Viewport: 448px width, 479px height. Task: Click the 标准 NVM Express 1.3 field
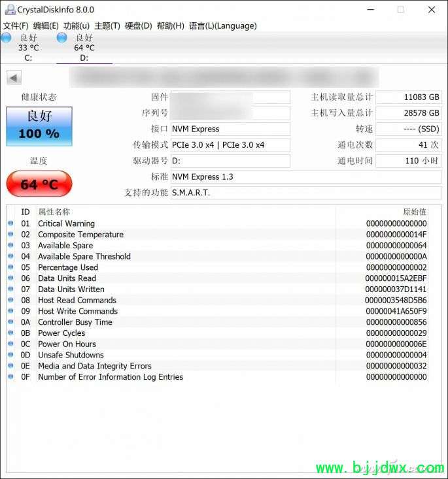coord(306,176)
